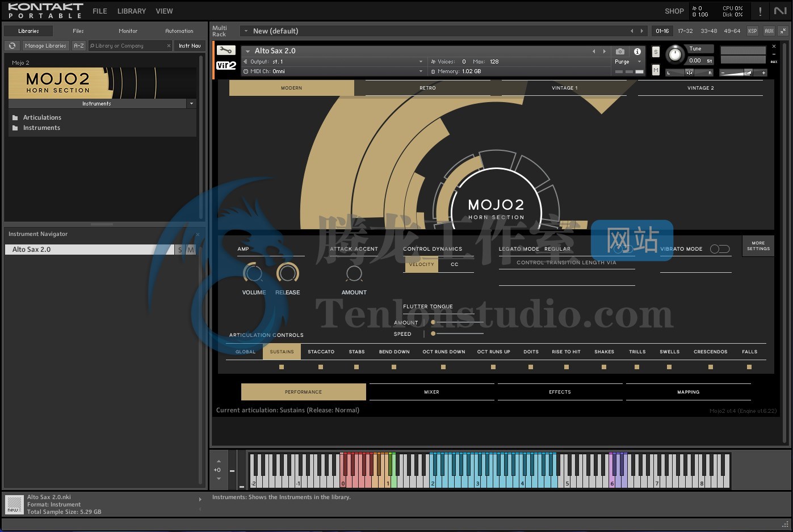793x532 pixels.
Task: Click the MORE SETTINGS button
Action: (758, 246)
